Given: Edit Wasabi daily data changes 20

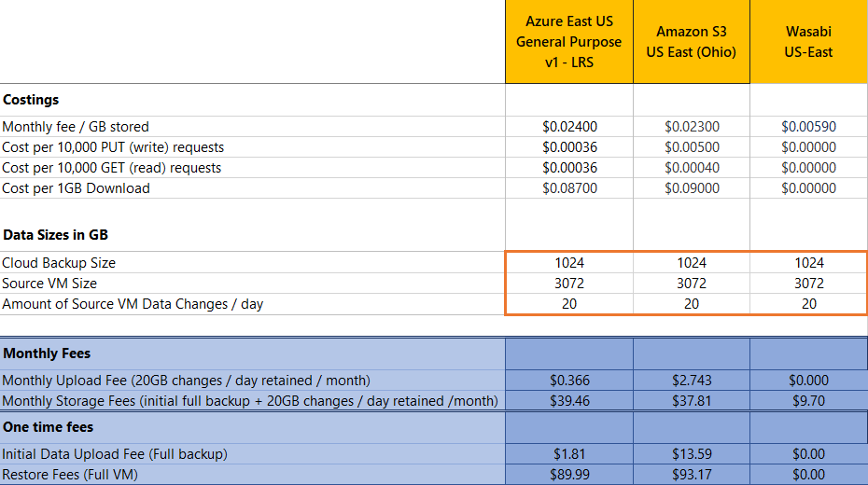Looking at the screenshot, I should tap(809, 304).
